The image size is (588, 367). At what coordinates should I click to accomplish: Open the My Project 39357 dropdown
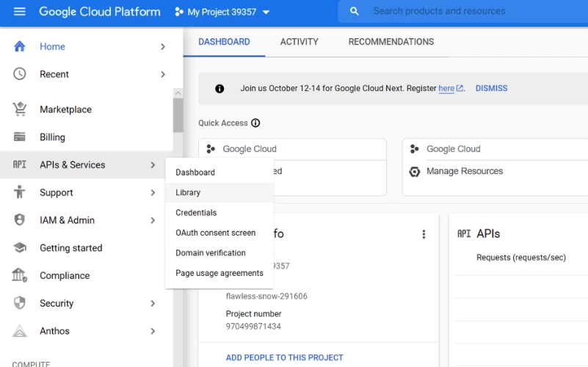tap(222, 12)
